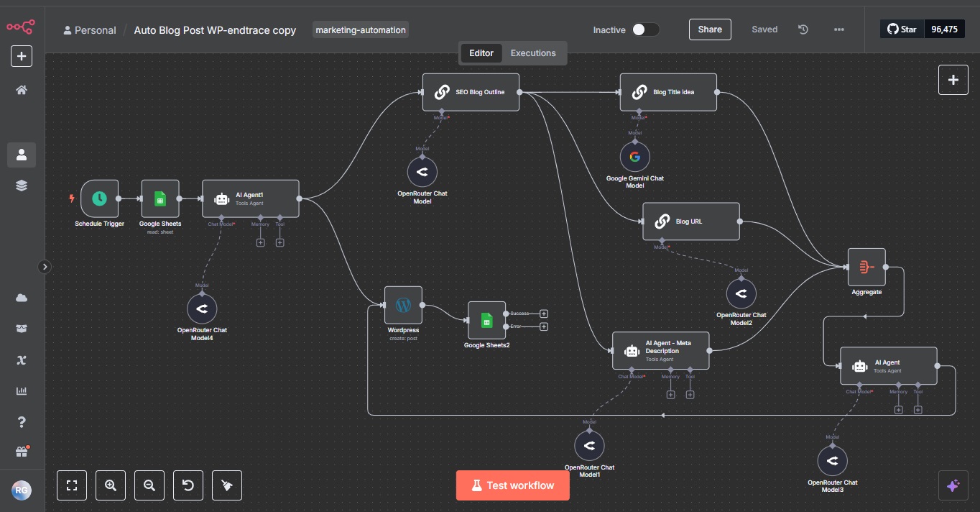Click the Share button

pos(710,29)
